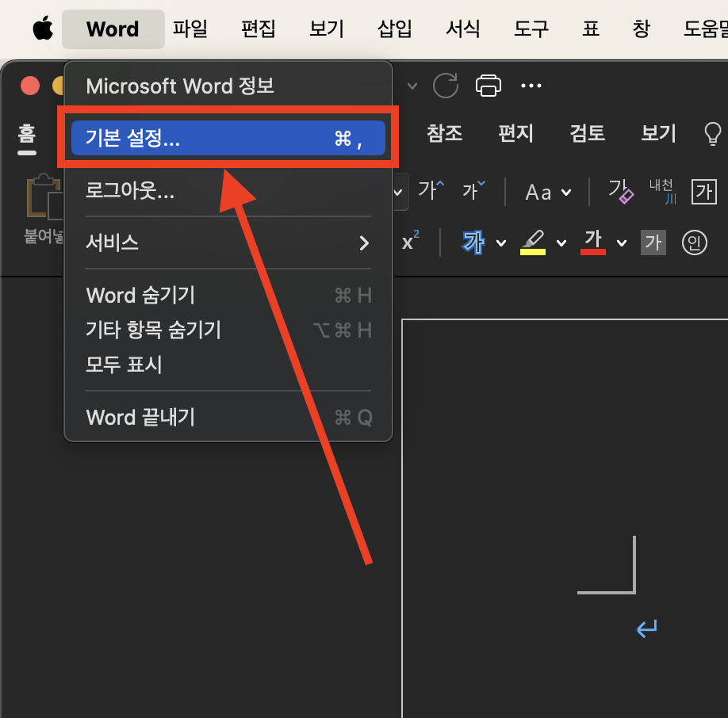Open the 삽입 menu

pos(395,29)
